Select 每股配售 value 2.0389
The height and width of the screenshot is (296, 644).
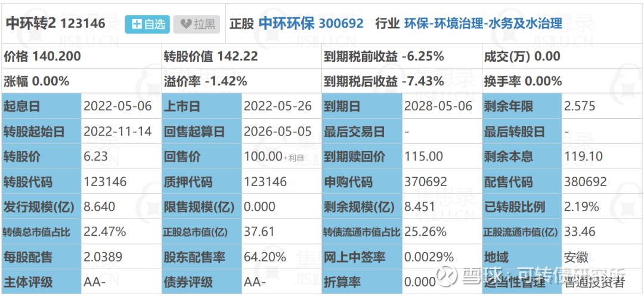click(x=103, y=257)
